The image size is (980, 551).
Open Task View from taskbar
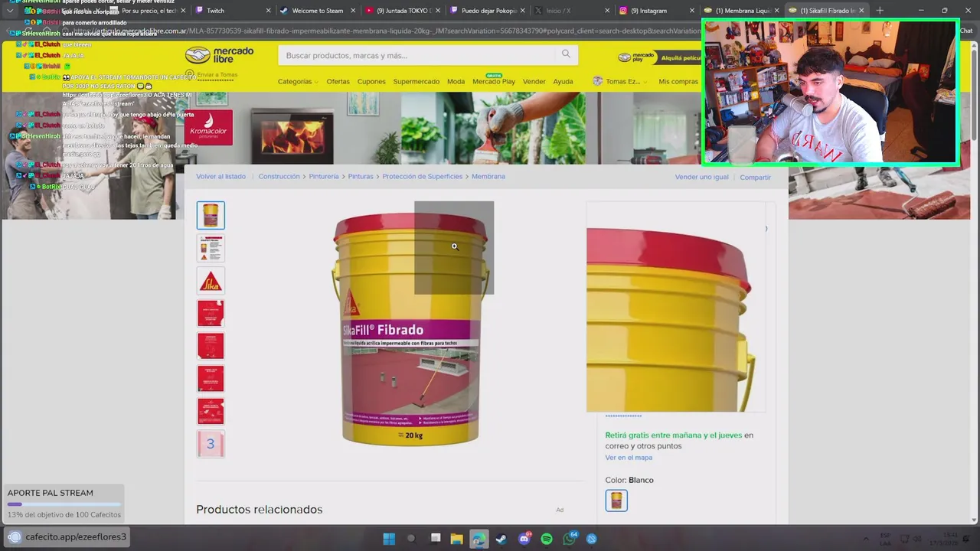[435, 539]
